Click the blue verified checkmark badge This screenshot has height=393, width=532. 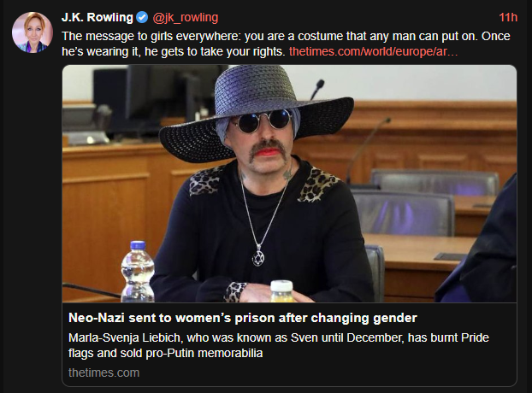[142, 17]
